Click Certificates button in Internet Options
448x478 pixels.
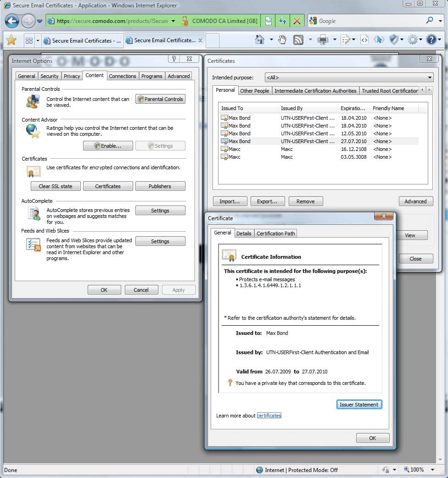[108, 186]
